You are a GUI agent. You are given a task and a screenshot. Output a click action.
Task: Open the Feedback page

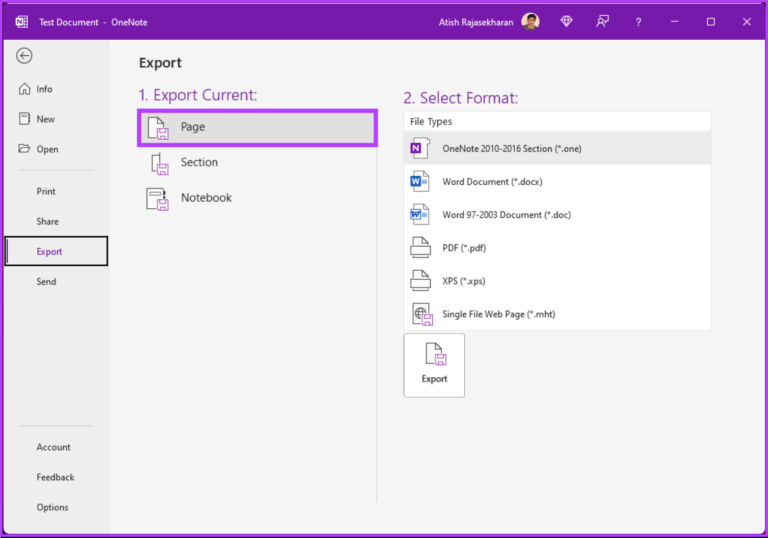click(56, 477)
